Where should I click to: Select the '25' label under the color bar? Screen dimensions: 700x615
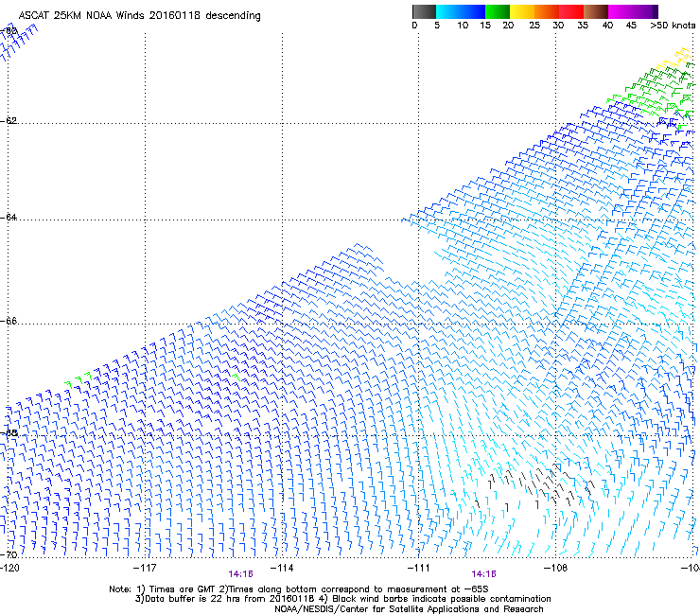coord(534,25)
